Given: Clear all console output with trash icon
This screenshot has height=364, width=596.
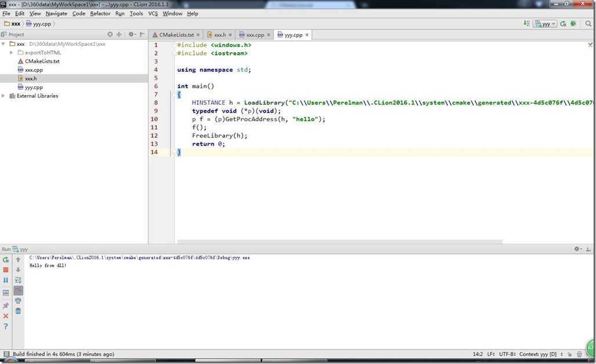Looking at the screenshot, I should click(18, 311).
